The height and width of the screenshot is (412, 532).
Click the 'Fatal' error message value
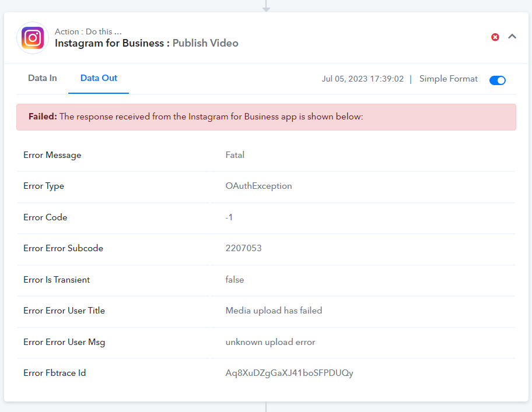[x=235, y=155]
